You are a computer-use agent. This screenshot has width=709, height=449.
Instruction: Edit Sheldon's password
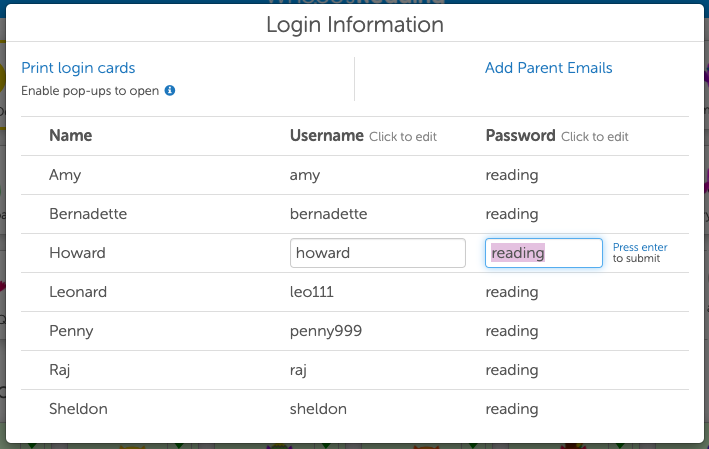pos(512,409)
